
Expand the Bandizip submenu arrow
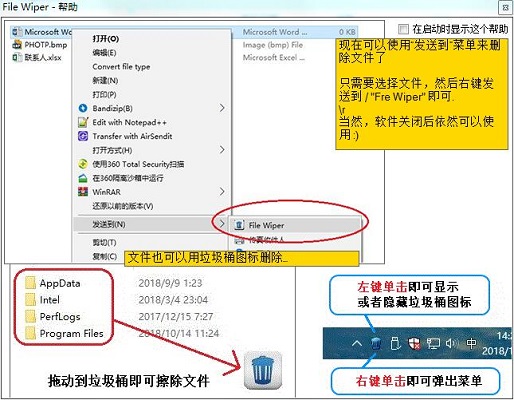(222, 108)
